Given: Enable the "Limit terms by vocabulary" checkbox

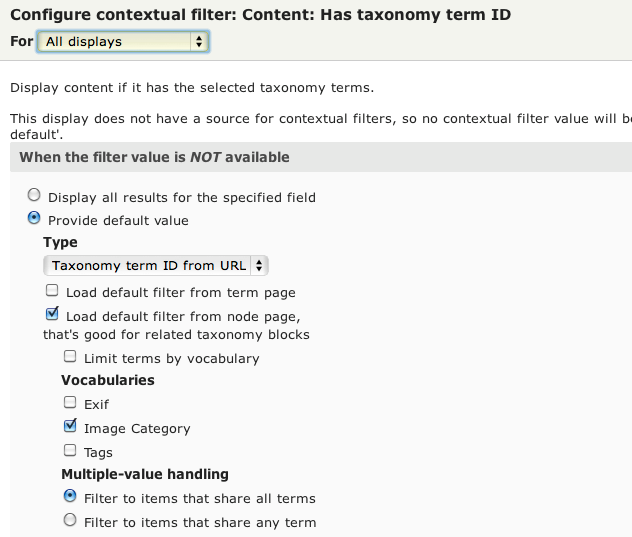Looking at the screenshot, I should (70, 356).
